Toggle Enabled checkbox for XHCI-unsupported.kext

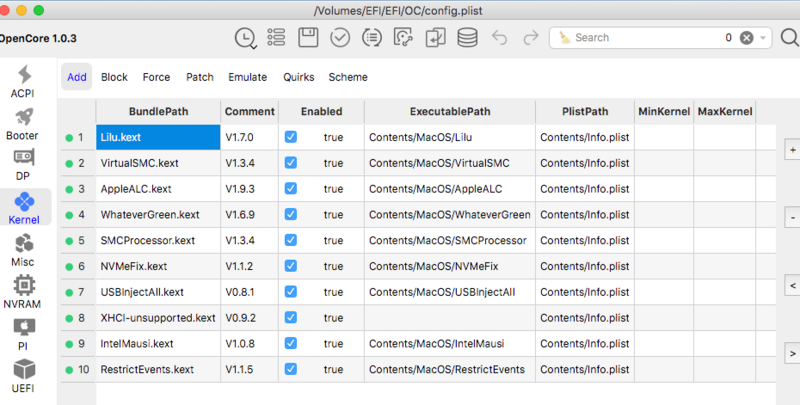(291, 317)
